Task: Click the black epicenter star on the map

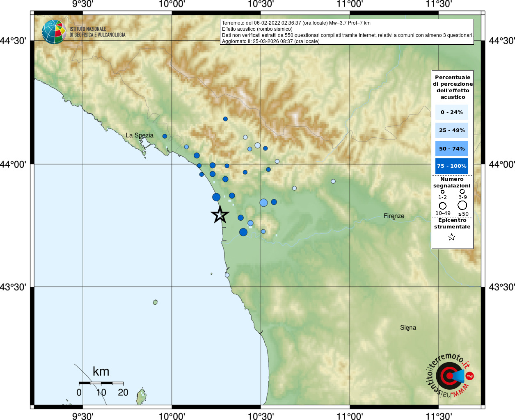Action: (x=220, y=215)
